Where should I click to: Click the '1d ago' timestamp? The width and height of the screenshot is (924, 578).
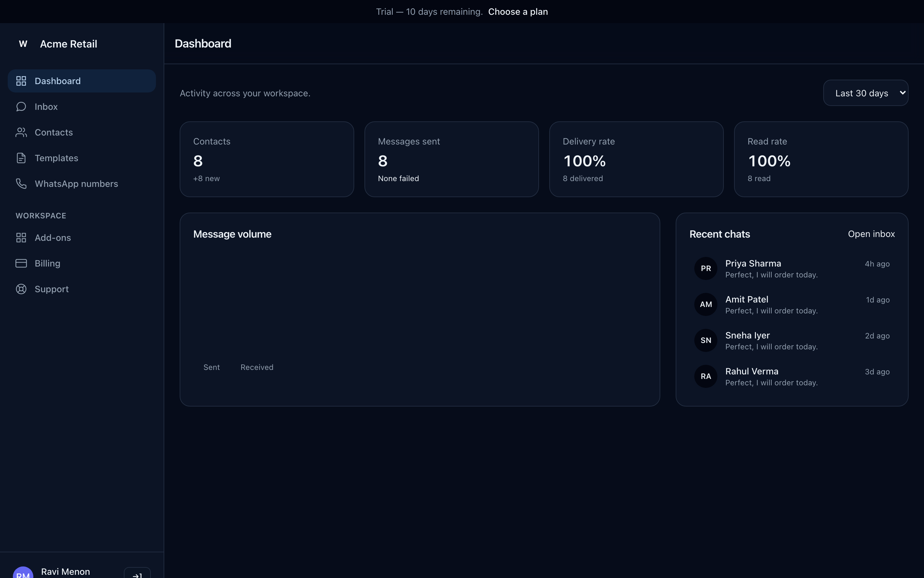click(x=878, y=300)
